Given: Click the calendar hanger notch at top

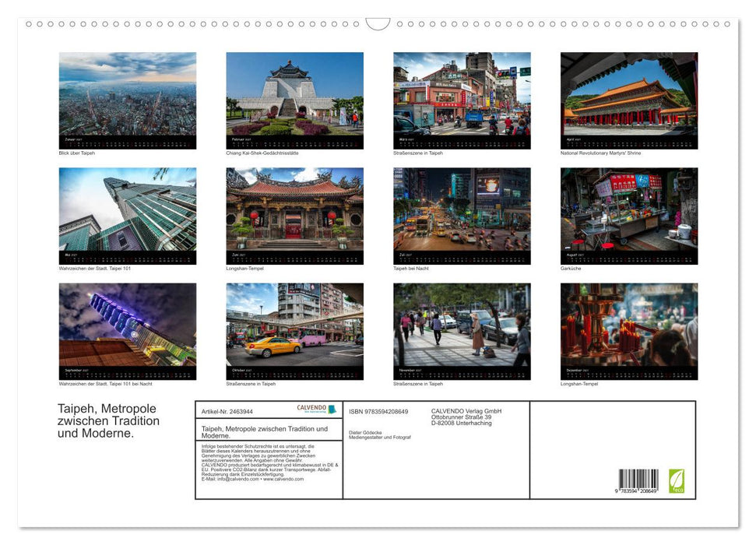Looking at the screenshot, I should (x=378, y=24).
